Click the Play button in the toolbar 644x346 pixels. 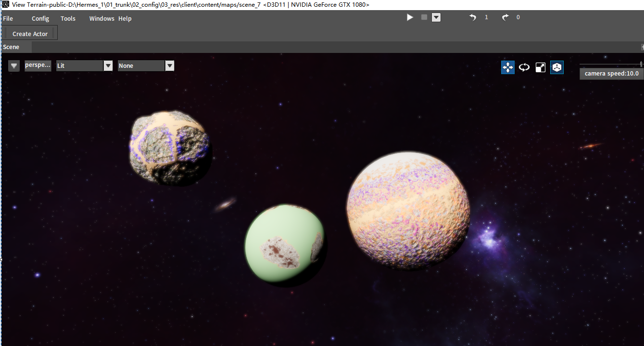[x=410, y=17]
